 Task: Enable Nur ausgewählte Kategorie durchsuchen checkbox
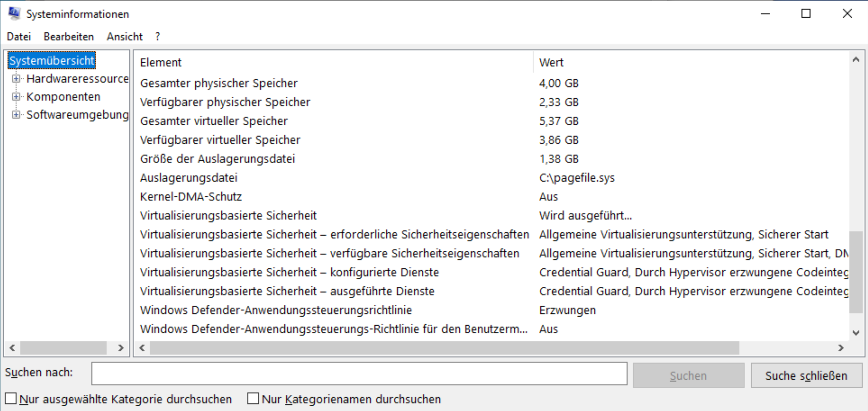[x=11, y=398]
